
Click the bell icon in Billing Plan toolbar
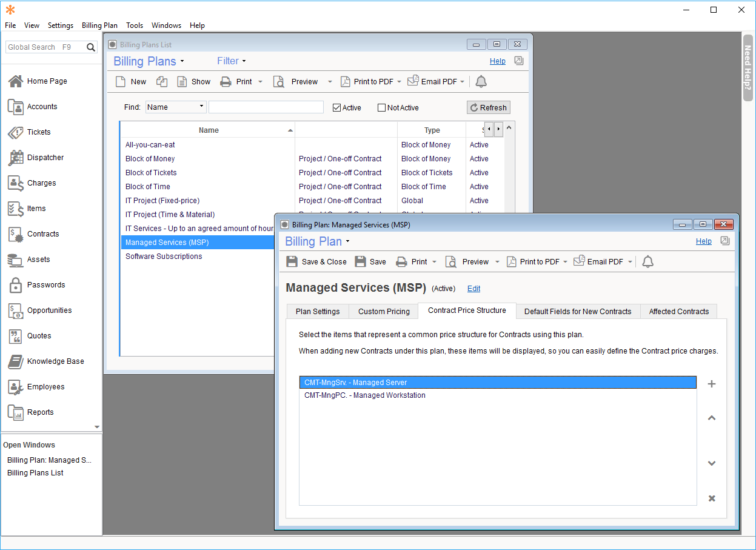point(647,262)
